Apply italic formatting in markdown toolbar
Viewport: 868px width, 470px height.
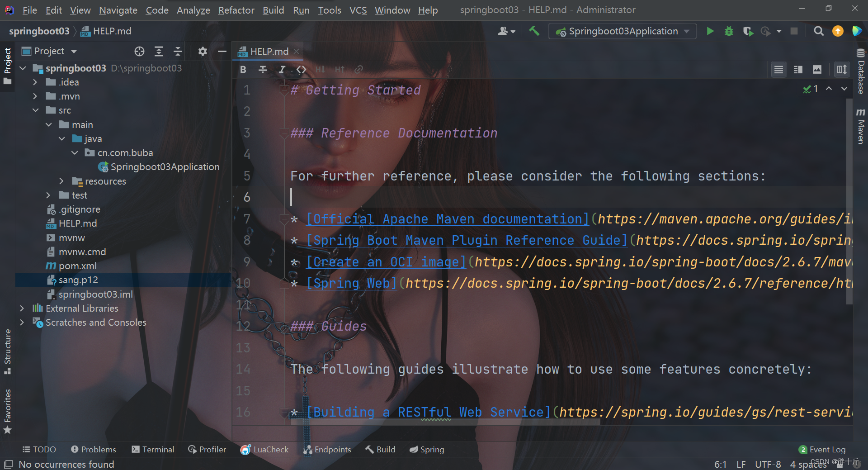282,69
